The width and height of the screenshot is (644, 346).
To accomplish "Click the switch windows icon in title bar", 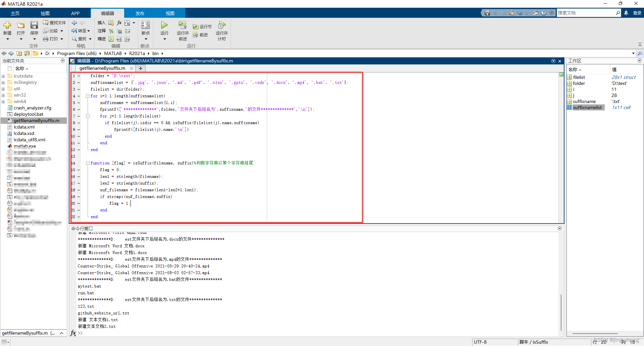I will (536, 13).
